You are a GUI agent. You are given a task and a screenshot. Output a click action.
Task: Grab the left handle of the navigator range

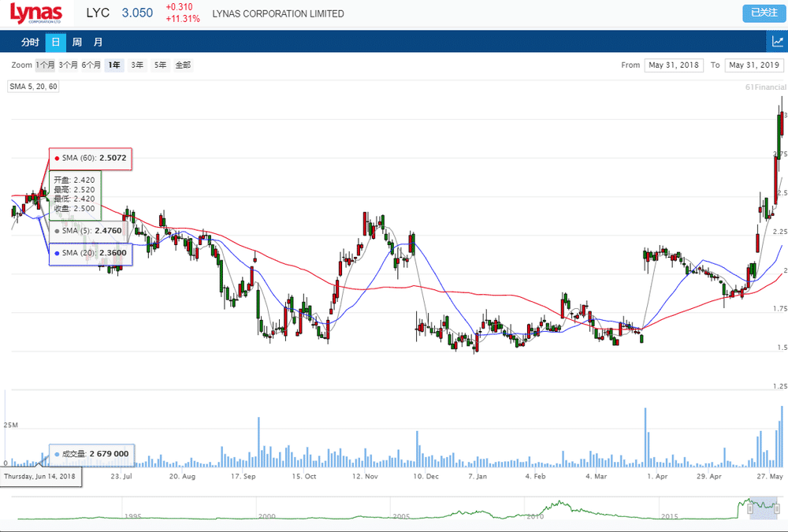pos(750,509)
